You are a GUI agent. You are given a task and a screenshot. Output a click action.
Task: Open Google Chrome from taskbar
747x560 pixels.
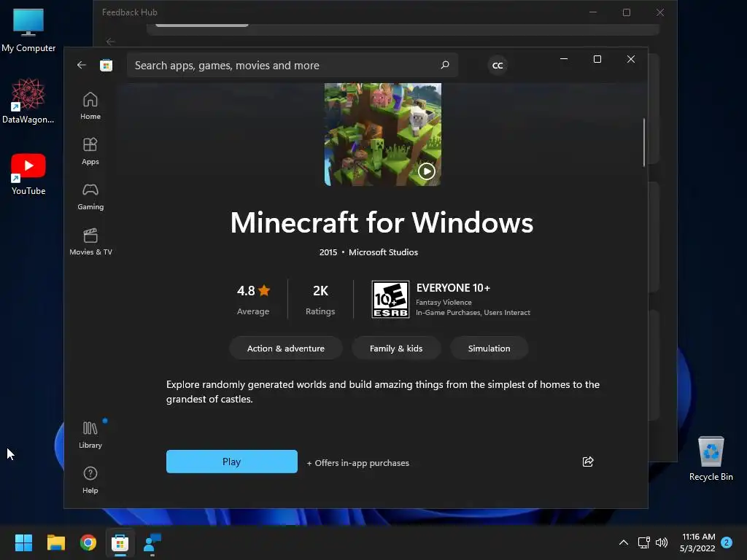(x=88, y=542)
